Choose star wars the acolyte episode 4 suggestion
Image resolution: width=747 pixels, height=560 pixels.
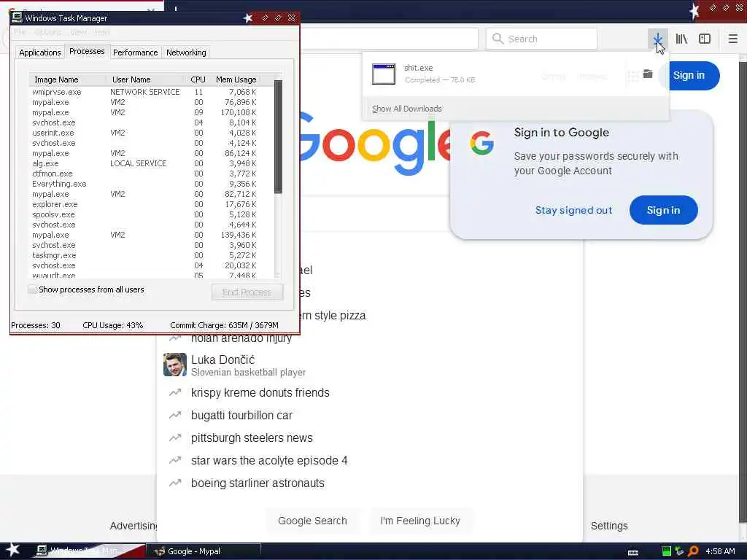point(269,461)
